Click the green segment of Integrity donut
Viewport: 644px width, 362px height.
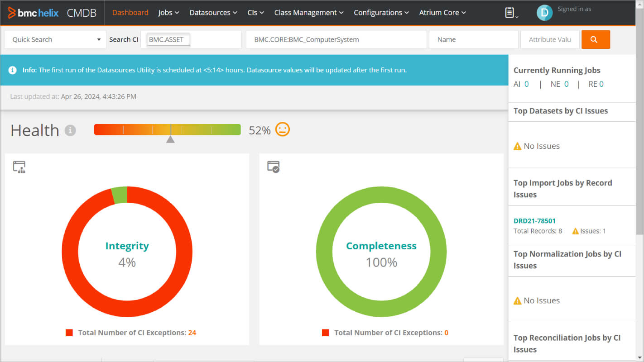coord(120,195)
